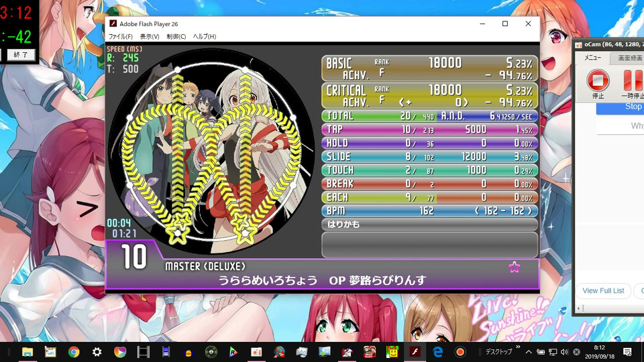Click the TOUCH notes statistics row
The image size is (644, 362).
(x=429, y=170)
